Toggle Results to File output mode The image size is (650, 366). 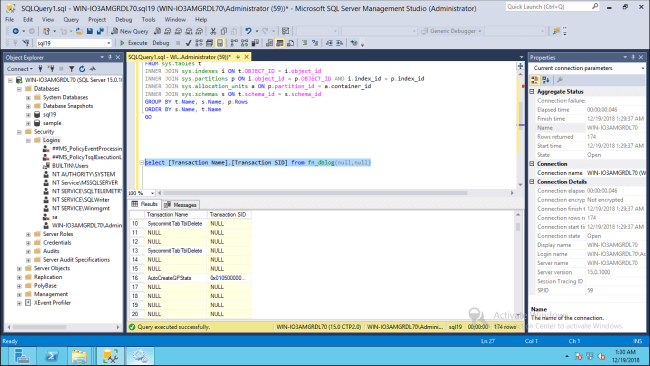tap(291, 43)
